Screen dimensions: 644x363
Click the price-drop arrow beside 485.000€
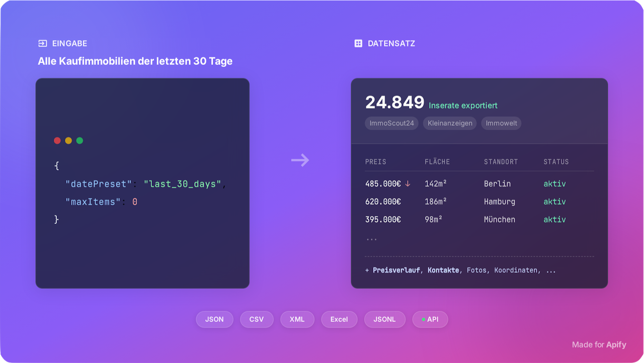pos(408,184)
